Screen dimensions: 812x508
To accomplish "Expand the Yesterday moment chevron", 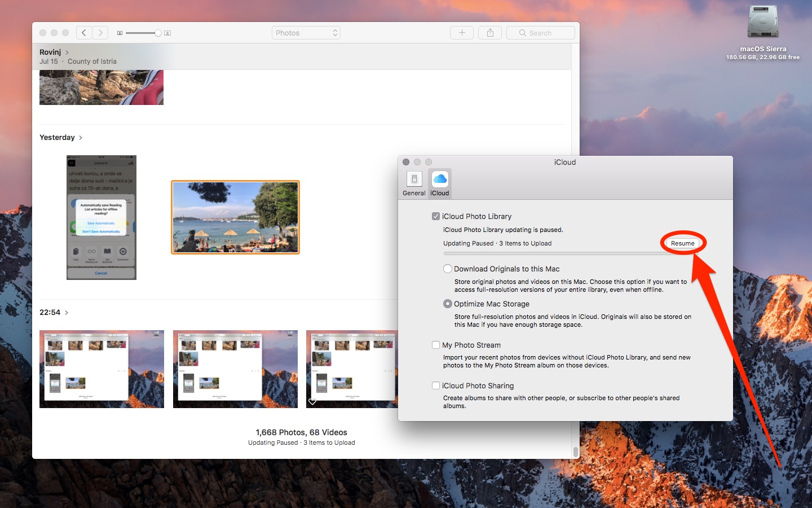I will (x=81, y=138).
